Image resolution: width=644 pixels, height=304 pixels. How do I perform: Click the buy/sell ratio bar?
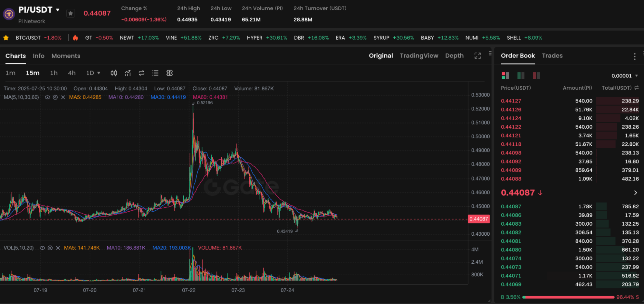click(568, 297)
